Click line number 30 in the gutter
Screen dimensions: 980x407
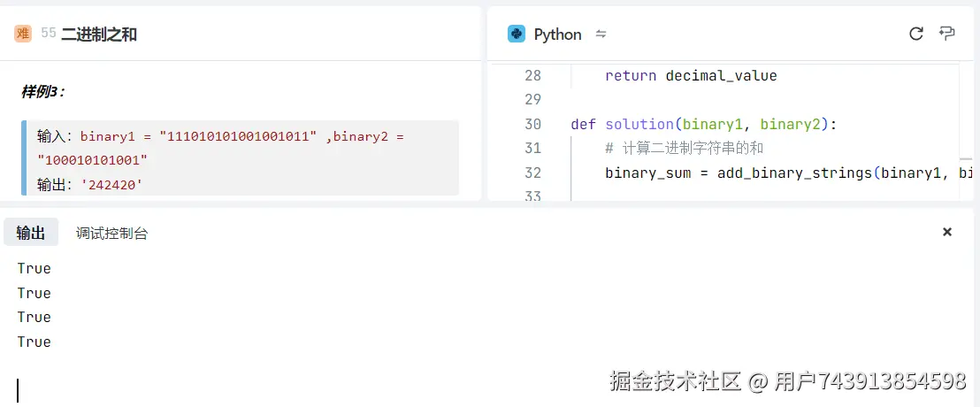532,125
